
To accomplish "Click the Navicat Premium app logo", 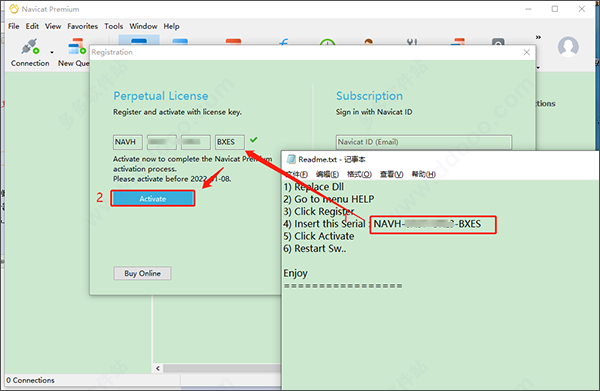I will (x=14, y=9).
